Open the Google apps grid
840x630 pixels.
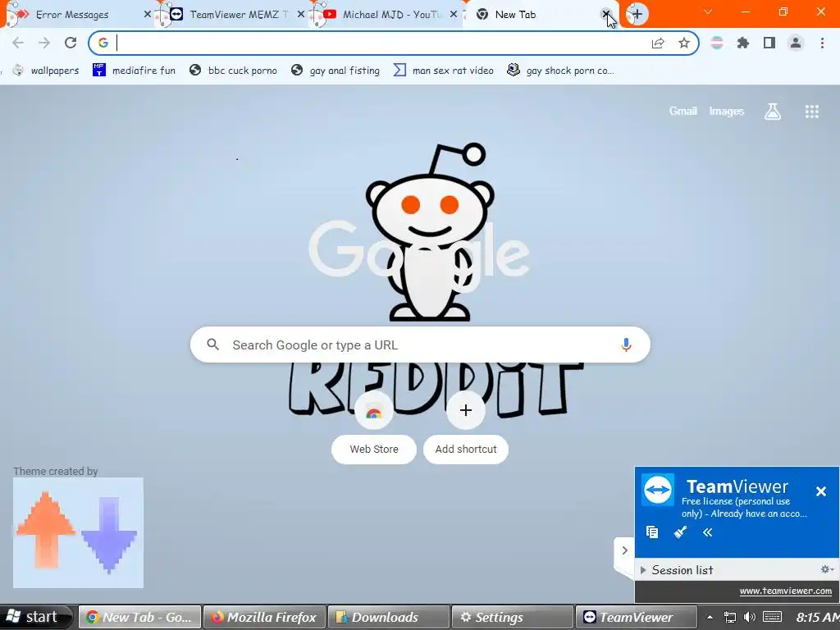pos(812,112)
